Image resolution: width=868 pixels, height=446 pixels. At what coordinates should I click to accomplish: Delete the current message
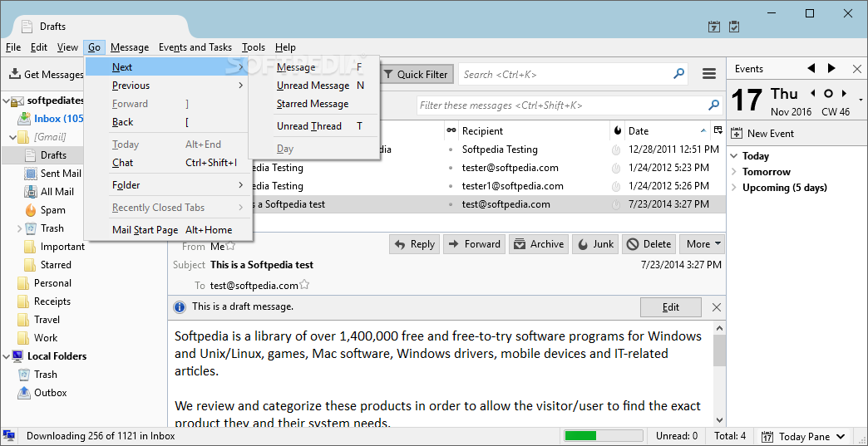pyautogui.click(x=649, y=243)
